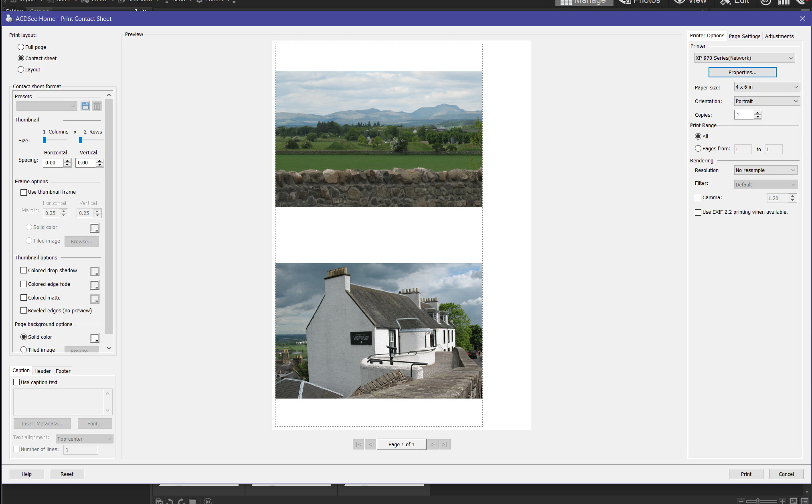
Task: Click the Rows size slider handle
Action: click(x=81, y=140)
